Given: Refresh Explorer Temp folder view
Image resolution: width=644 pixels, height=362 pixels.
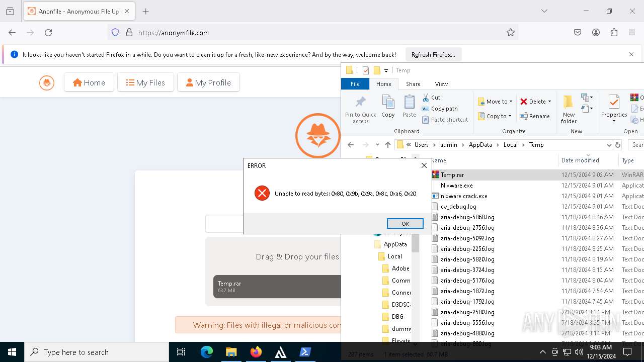Looking at the screenshot, I should 618,145.
